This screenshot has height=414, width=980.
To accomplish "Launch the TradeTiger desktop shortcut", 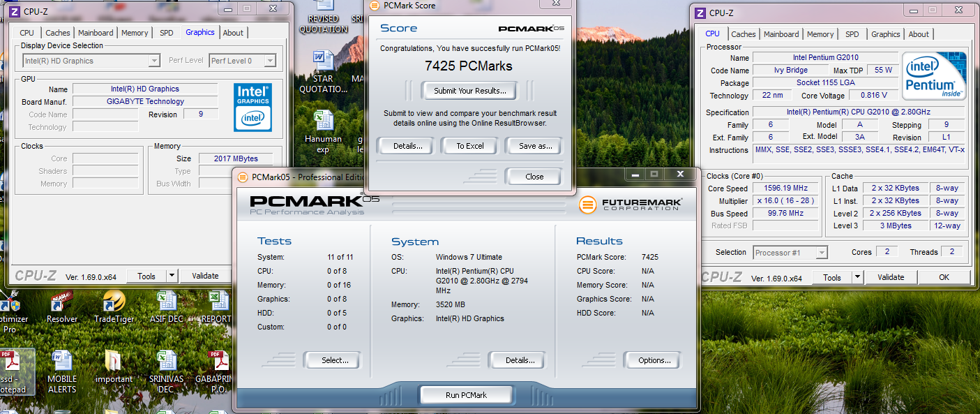I will [114, 307].
